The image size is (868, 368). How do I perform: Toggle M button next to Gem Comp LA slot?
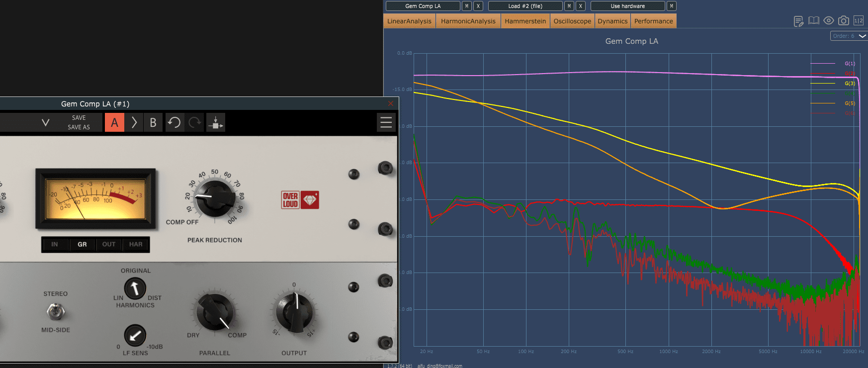click(x=467, y=6)
